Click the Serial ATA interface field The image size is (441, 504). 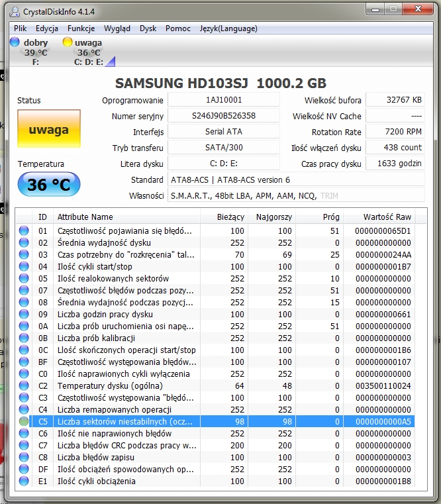(x=224, y=132)
